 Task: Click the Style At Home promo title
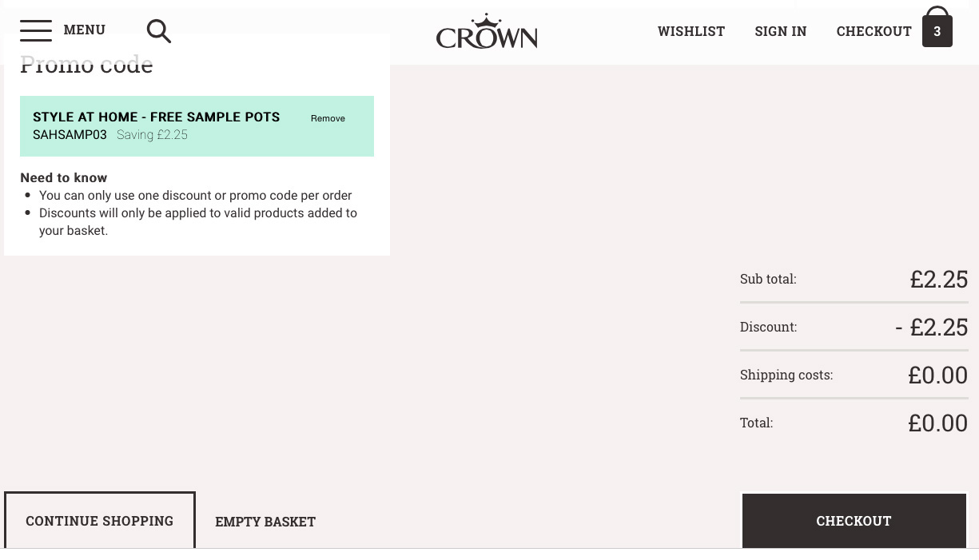pyautogui.click(x=156, y=117)
